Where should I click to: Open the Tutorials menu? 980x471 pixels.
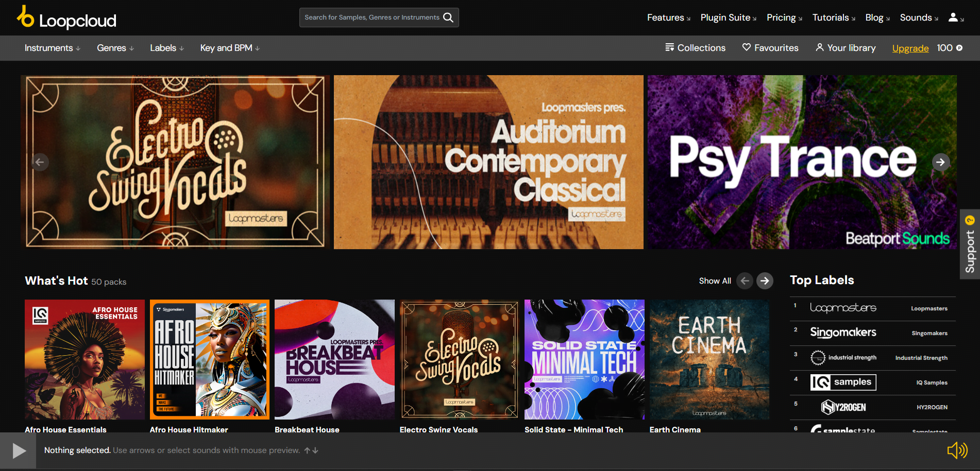(834, 18)
